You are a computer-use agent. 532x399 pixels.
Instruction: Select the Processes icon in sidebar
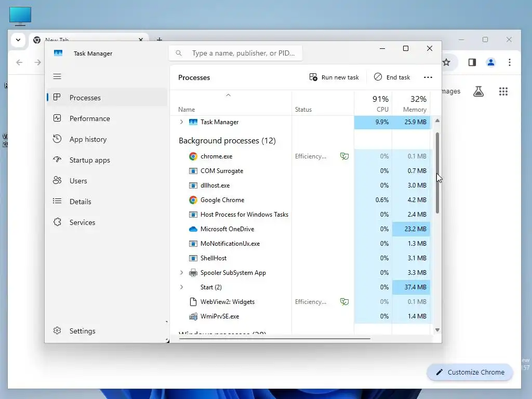[57, 97]
